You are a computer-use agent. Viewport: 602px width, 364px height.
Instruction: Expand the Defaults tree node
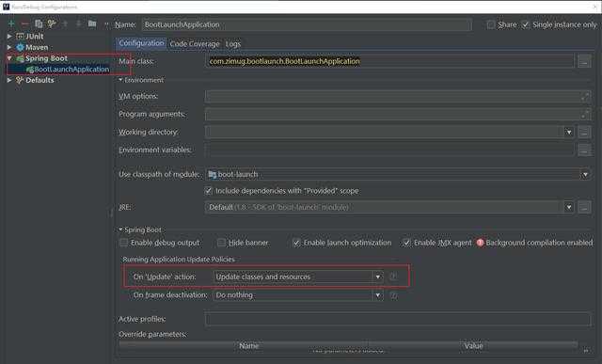[x=9, y=80]
